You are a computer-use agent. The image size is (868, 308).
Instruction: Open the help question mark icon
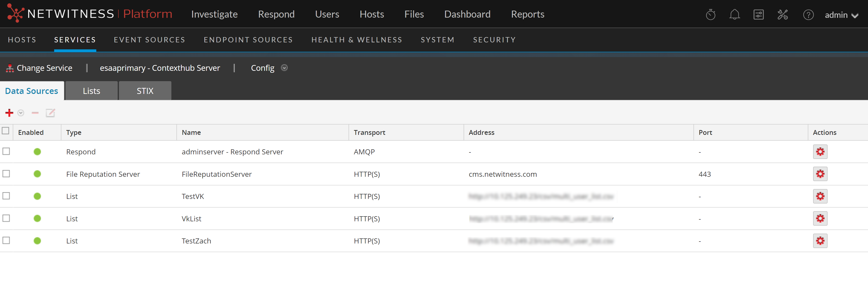tap(808, 14)
